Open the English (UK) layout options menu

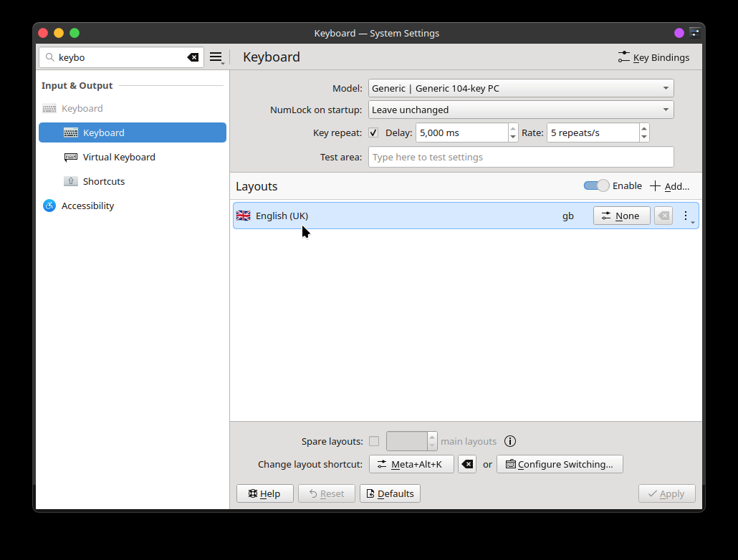click(687, 216)
